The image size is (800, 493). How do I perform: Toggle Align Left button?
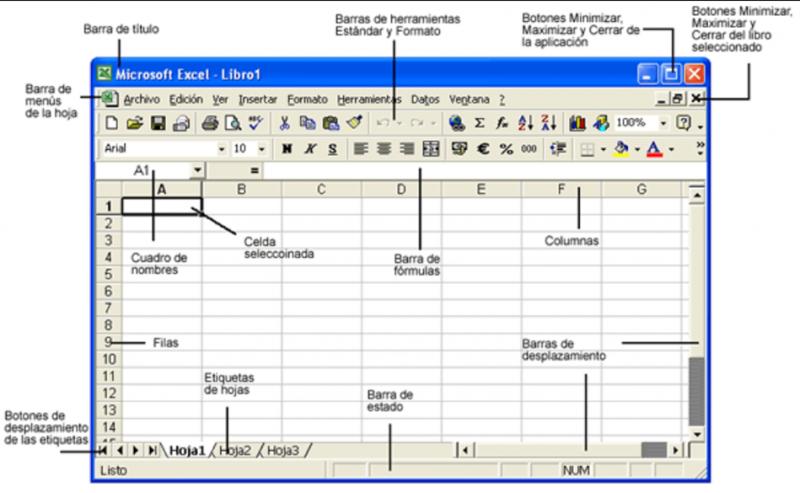coord(361,149)
